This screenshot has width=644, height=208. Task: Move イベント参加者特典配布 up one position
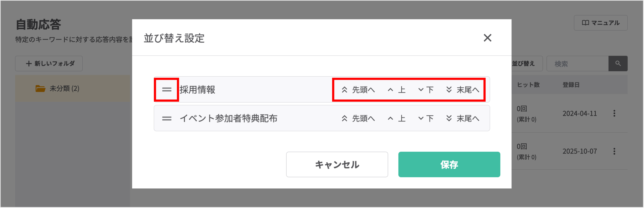tap(396, 118)
